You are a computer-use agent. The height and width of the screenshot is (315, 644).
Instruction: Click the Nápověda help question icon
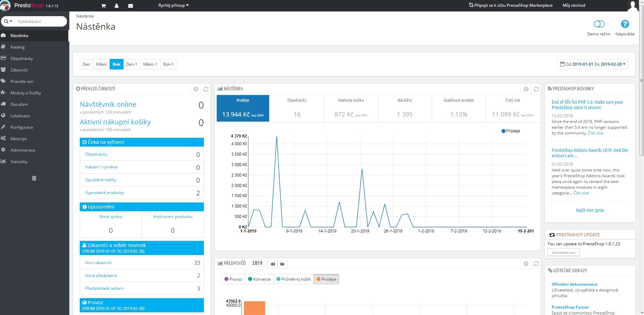(624, 24)
